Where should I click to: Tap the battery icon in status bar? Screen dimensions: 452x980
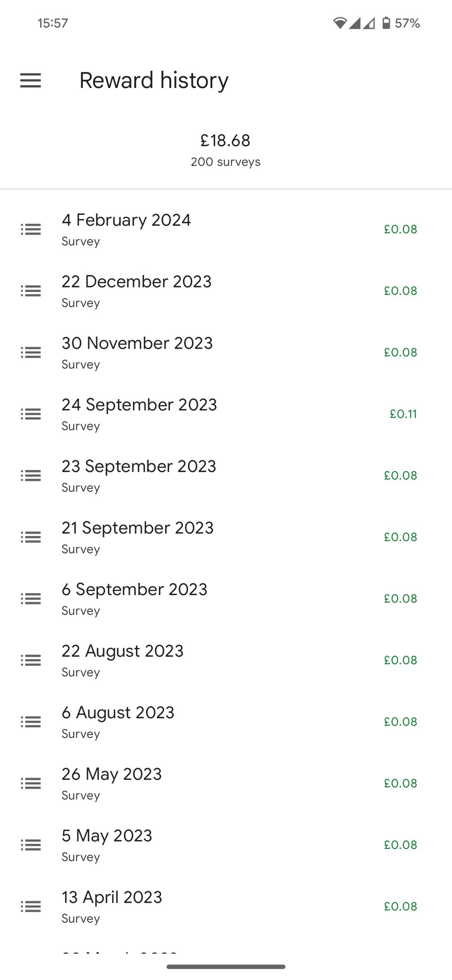click(x=386, y=23)
